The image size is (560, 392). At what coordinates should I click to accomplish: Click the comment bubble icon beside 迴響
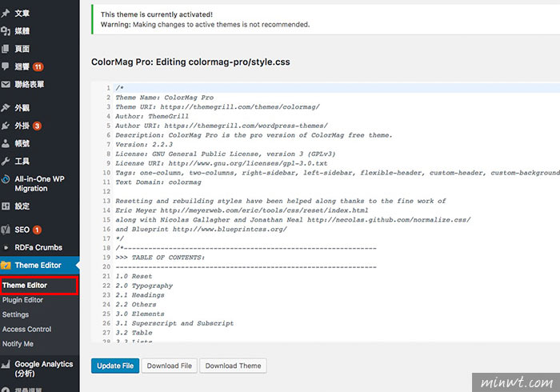6,66
